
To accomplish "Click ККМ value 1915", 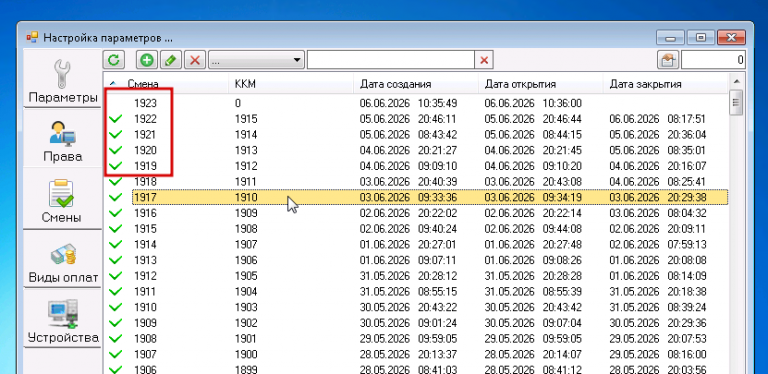I will click(x=246, y=119).
